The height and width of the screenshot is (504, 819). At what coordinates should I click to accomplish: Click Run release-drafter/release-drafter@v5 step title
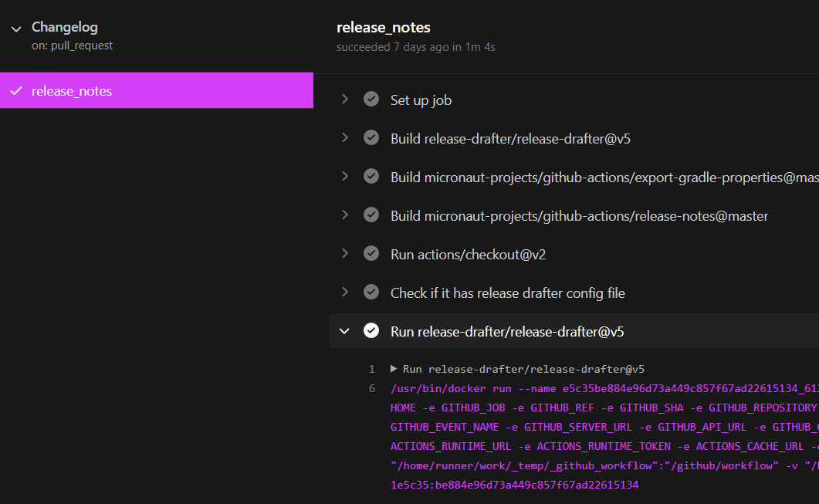[507, 332]
